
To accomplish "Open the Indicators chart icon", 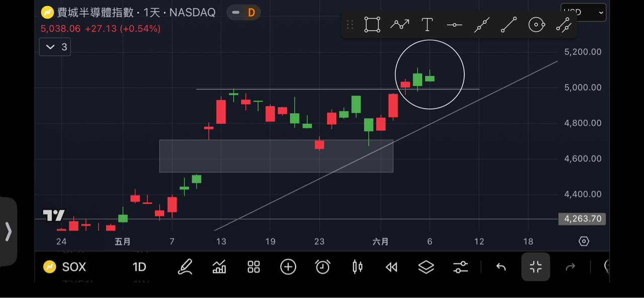I will coord(219,267).
